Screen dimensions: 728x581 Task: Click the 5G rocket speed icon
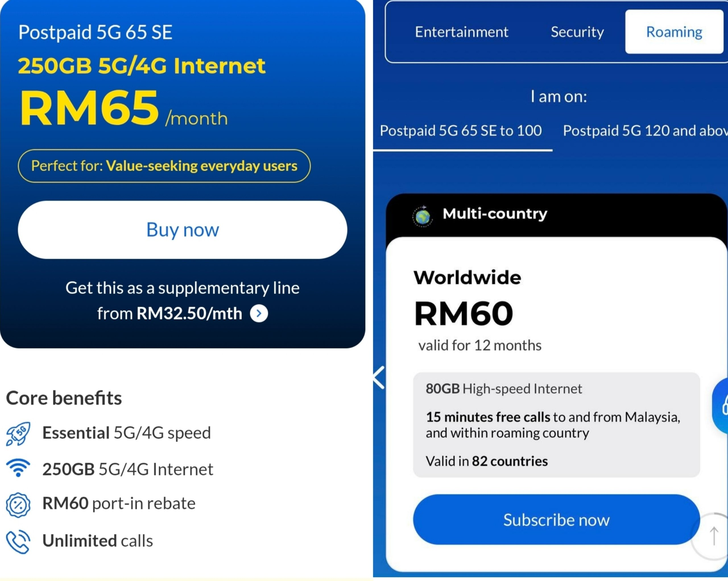[18, 434]
